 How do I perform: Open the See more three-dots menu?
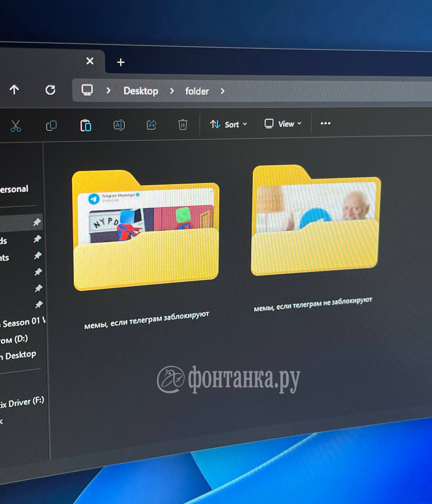click(325, 123)
